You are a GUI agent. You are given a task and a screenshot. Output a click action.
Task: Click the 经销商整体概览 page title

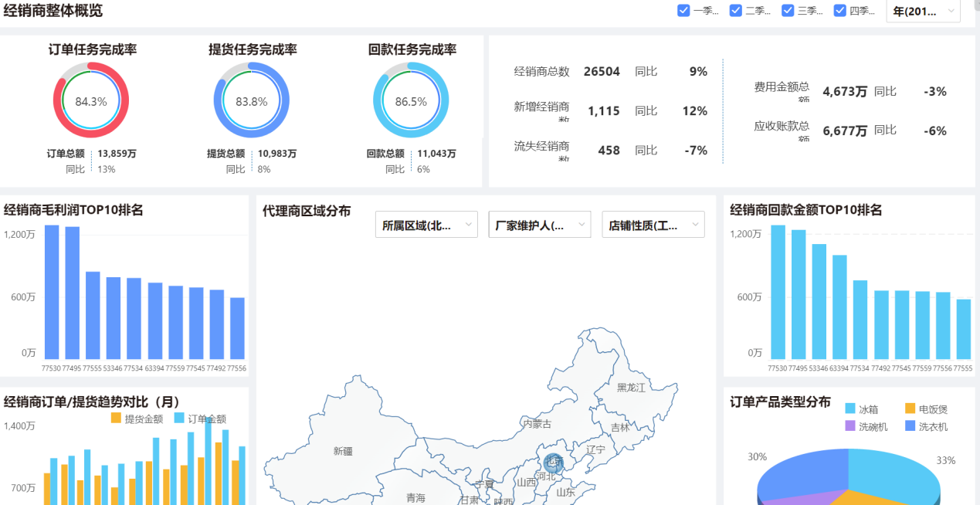[53, 11]
